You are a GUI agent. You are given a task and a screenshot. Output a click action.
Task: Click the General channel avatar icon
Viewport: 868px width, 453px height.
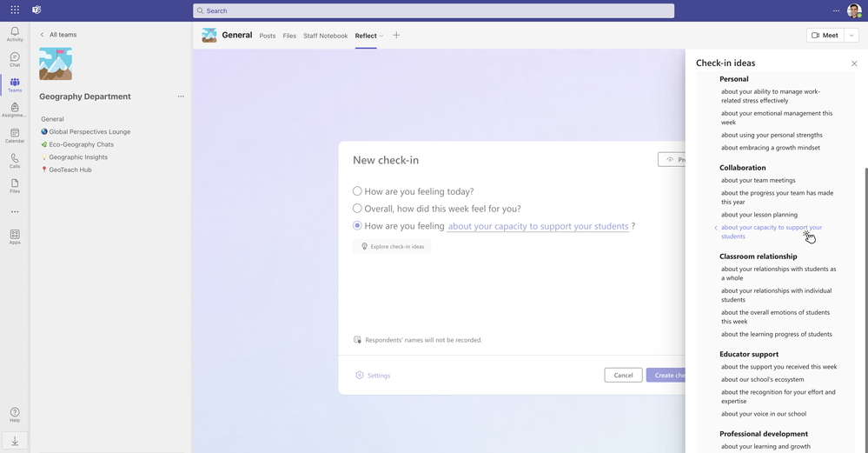[x=209, y=36]
